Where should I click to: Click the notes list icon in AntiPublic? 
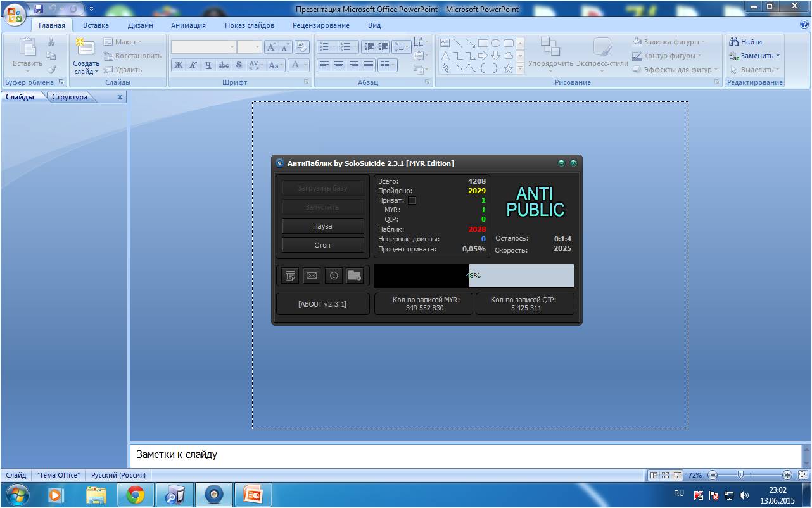291,276
